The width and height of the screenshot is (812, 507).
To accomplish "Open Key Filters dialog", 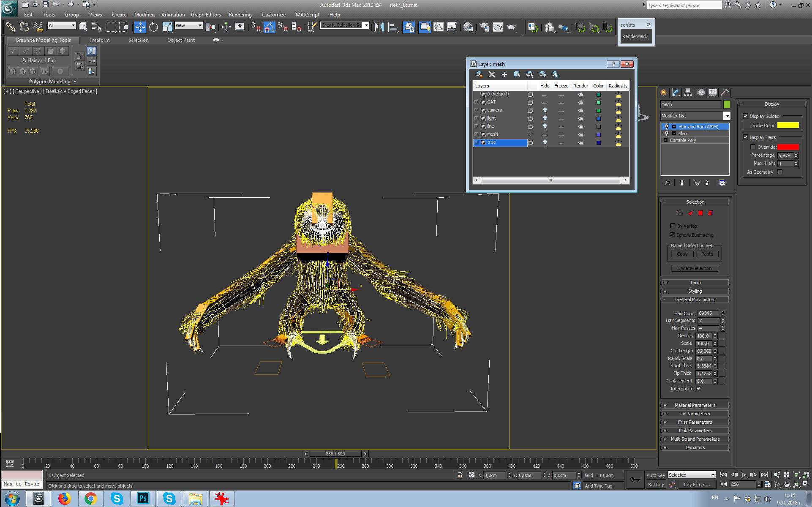I will [x=697, y=485].
